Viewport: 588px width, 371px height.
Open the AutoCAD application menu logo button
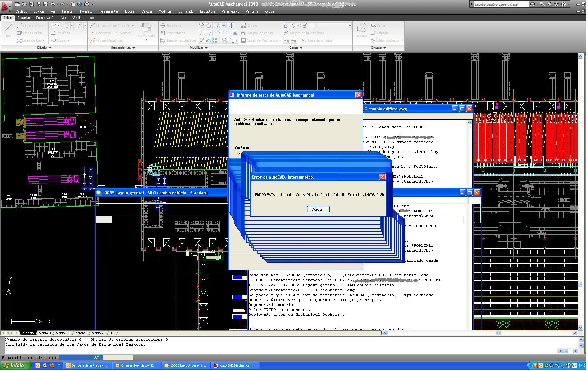6,6
